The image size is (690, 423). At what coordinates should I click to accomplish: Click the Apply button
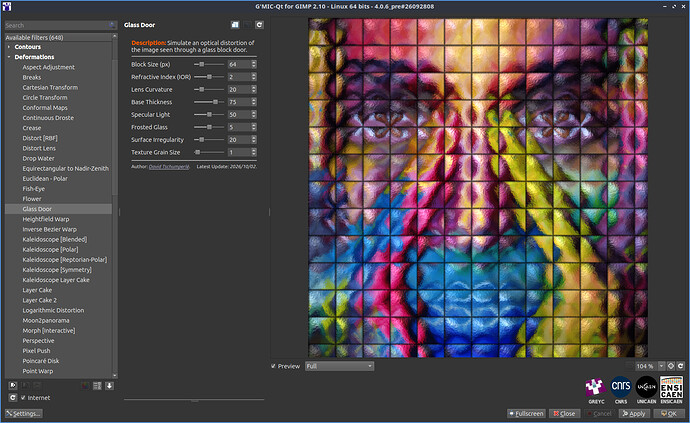[634, 413]
